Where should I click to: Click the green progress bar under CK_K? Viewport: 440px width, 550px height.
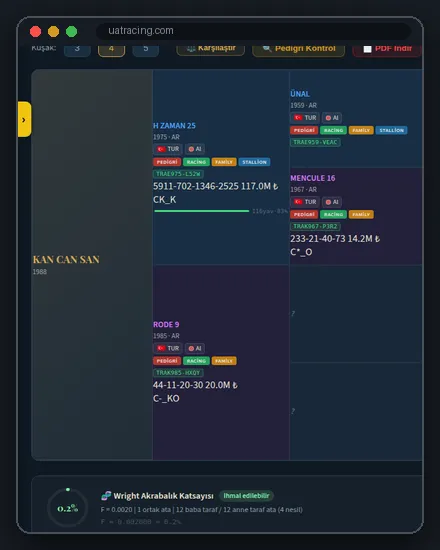click(x=202, y=211)
